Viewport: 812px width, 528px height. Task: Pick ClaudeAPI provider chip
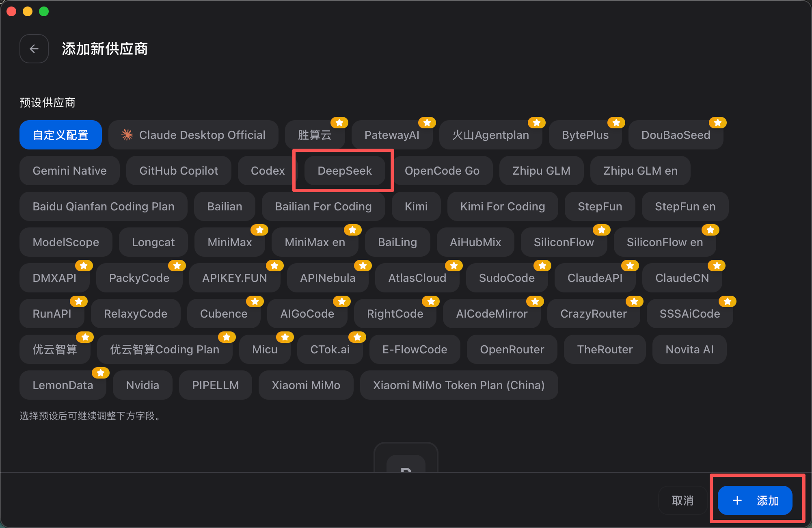coord(595,278)
